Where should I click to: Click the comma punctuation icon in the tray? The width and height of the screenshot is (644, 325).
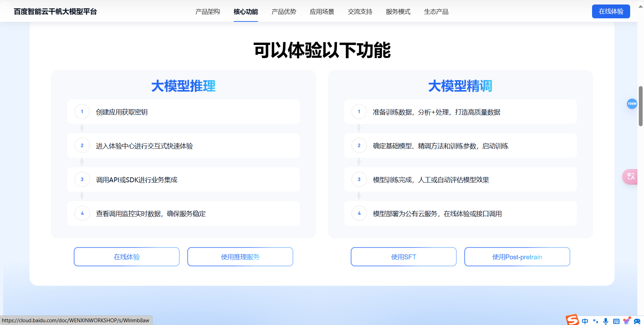point(596,321)
